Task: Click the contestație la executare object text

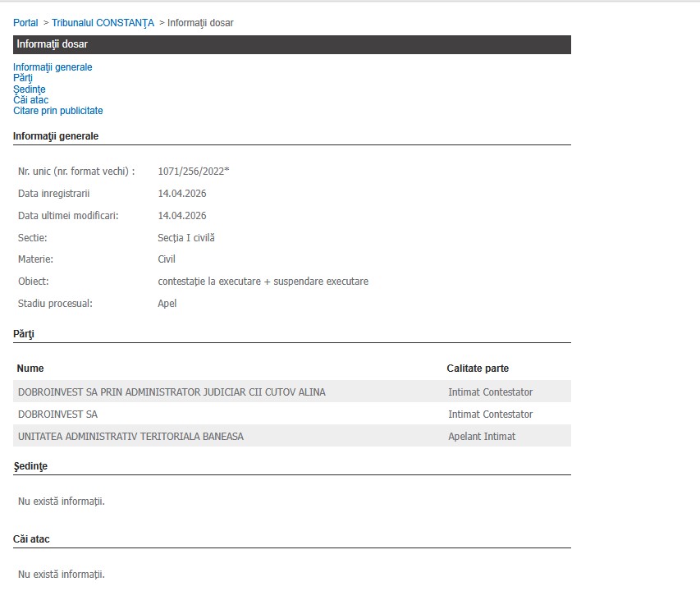Action: pos(263,282)
